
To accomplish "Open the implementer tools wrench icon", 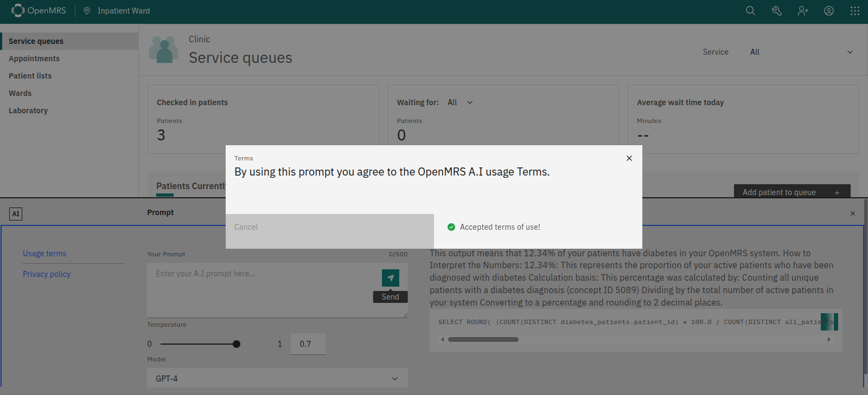I will (x=776, y=11).
